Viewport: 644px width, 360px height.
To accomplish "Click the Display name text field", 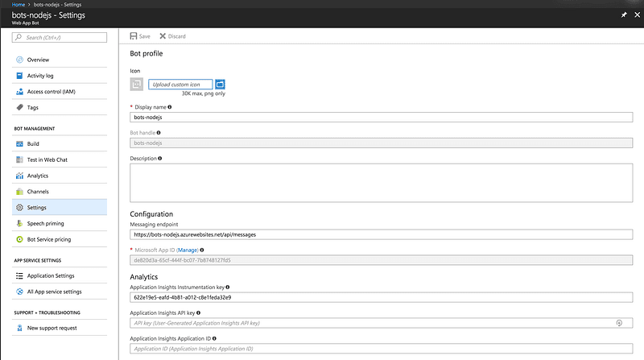I will point(381,117).
